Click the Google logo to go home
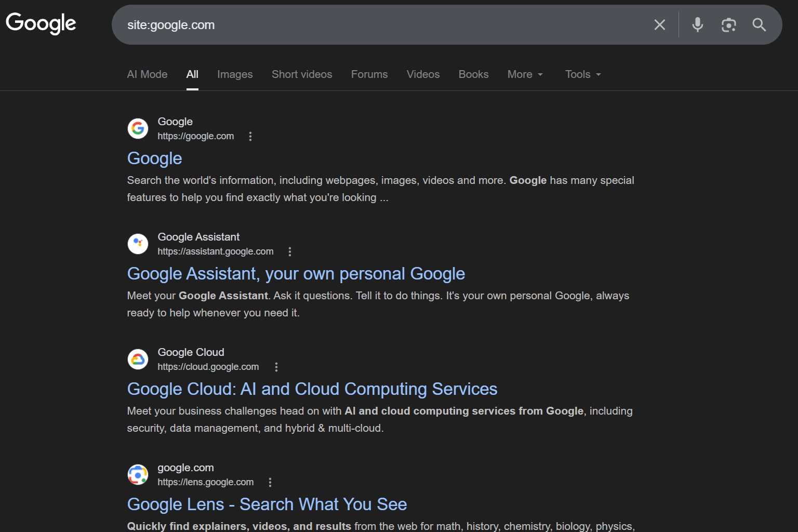Viewport: 798px width, 532px height. (x=41, y=23)
